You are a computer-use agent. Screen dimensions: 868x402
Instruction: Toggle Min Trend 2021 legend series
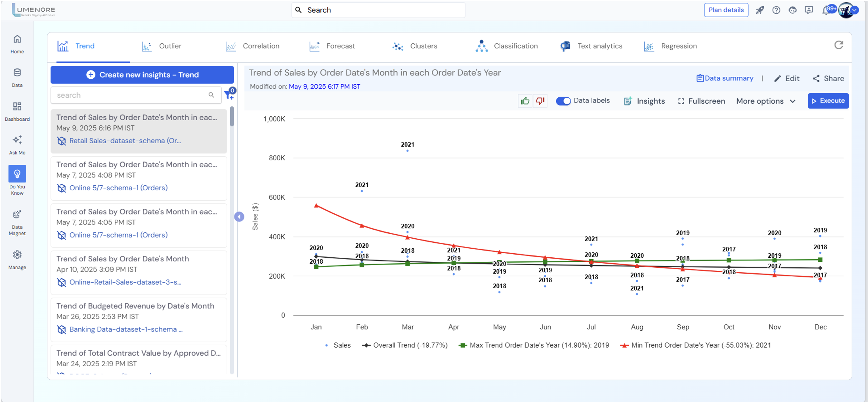coord(696,345)
